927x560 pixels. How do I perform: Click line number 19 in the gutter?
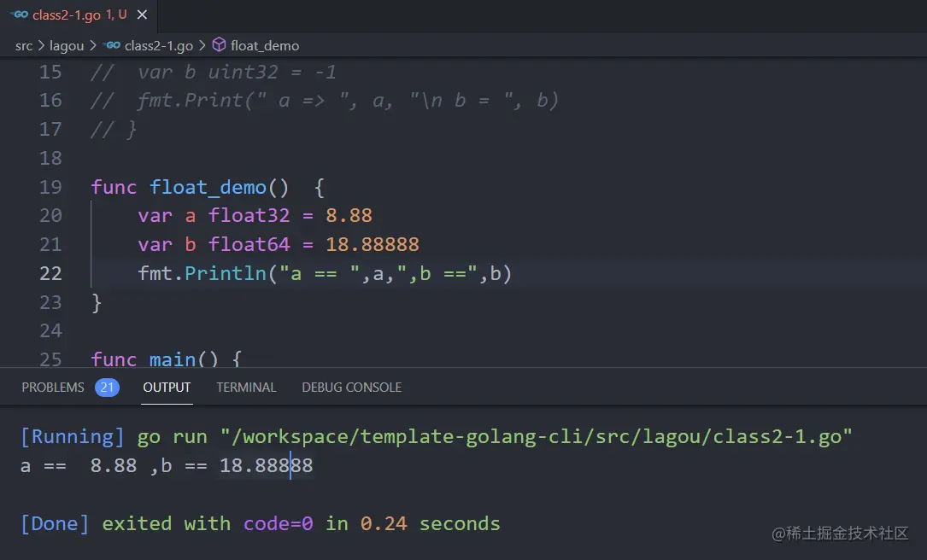click(50, 187)
